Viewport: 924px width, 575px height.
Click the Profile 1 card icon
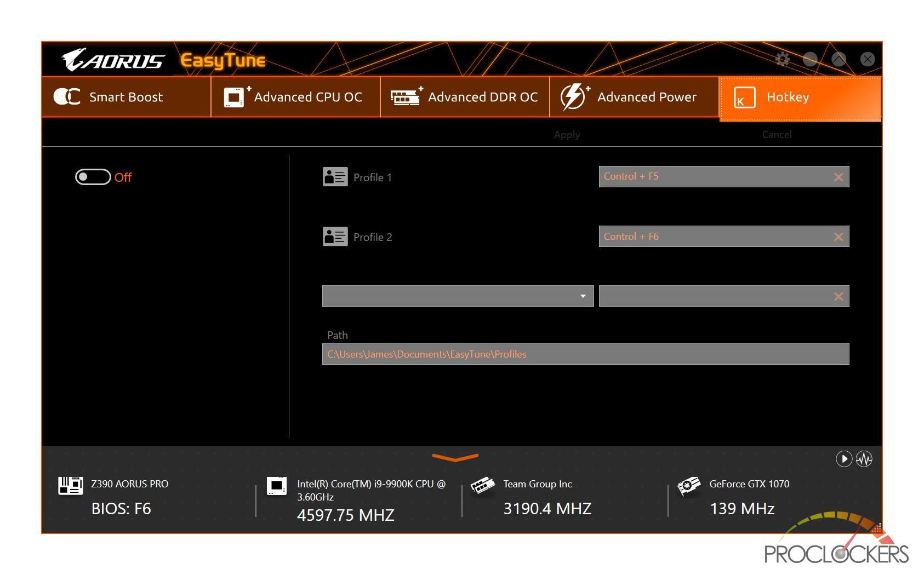tap(335, 177)
